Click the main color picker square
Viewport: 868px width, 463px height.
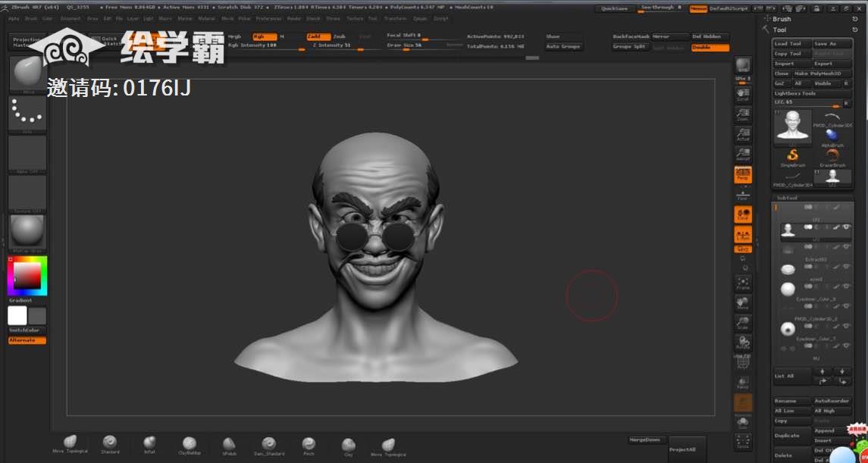pos(27,276)
